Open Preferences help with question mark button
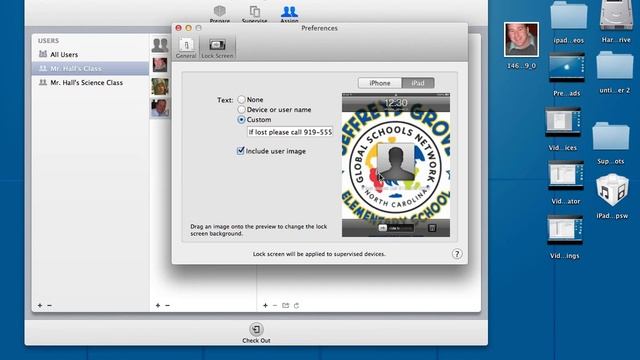 [457, 254]
